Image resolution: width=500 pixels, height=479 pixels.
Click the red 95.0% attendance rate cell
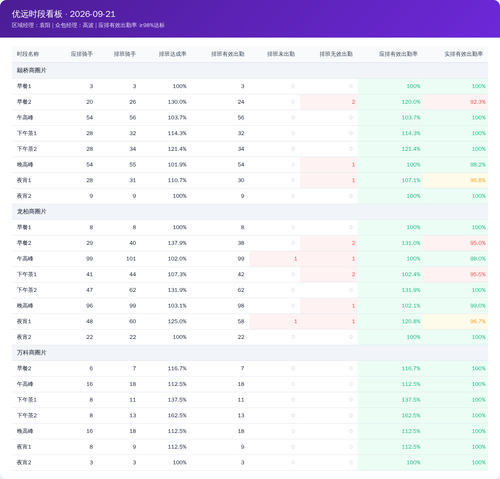(456, 243)
